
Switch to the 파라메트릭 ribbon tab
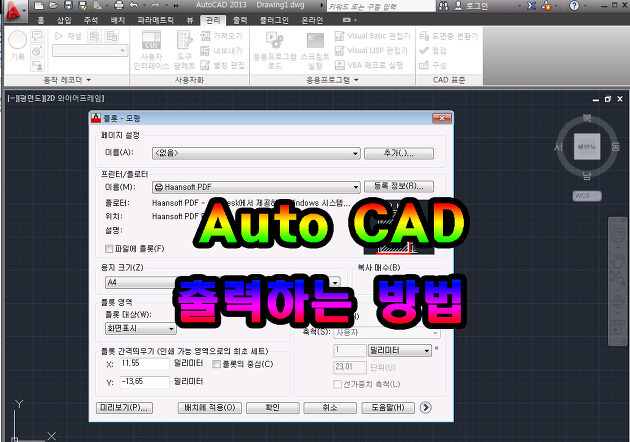tap(155, 20)
